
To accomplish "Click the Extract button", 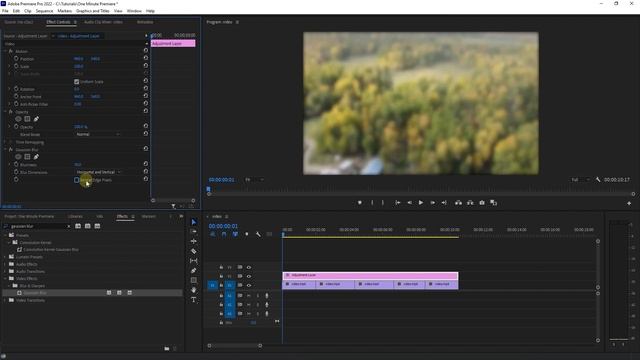I will pyautogui.click(x=470, y=202).
